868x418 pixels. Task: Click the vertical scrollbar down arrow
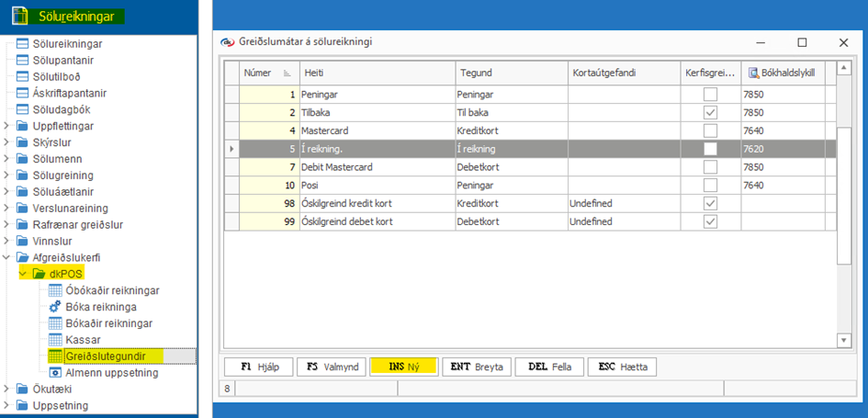point(843,340)
